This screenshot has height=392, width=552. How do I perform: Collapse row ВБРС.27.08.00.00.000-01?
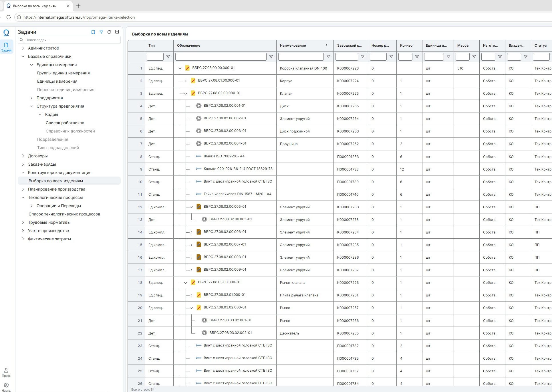coord(180,68)
